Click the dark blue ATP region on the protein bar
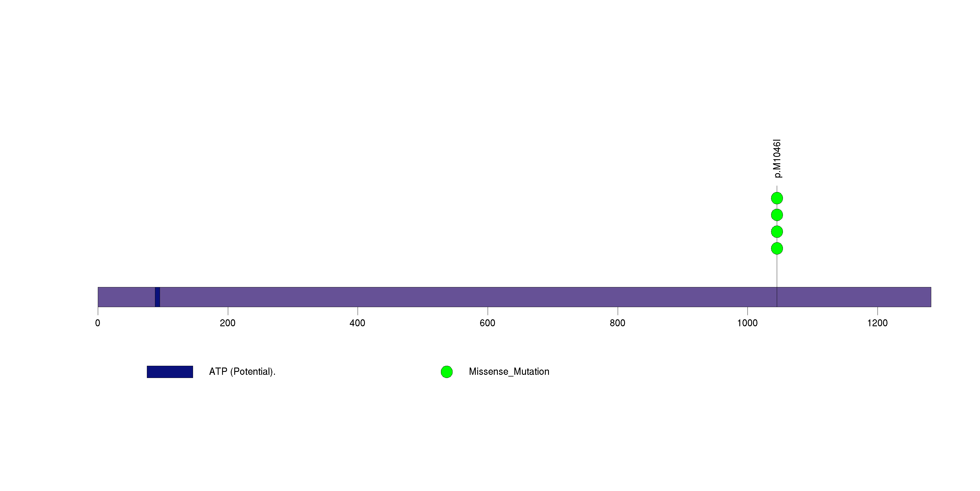Image resolution: width=980 pixels, height=491 pixels. pyautogui.click(x=157, y=297)
